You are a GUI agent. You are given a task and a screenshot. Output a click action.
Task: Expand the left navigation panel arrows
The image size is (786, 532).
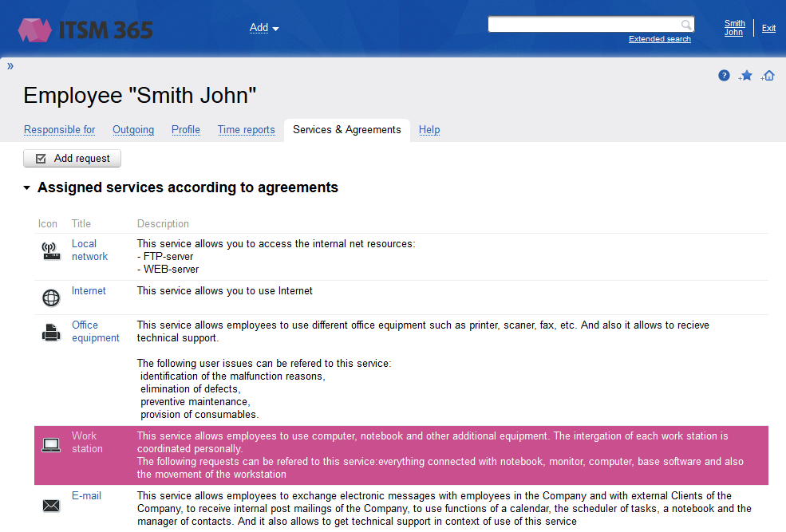[x=10, y=66]
